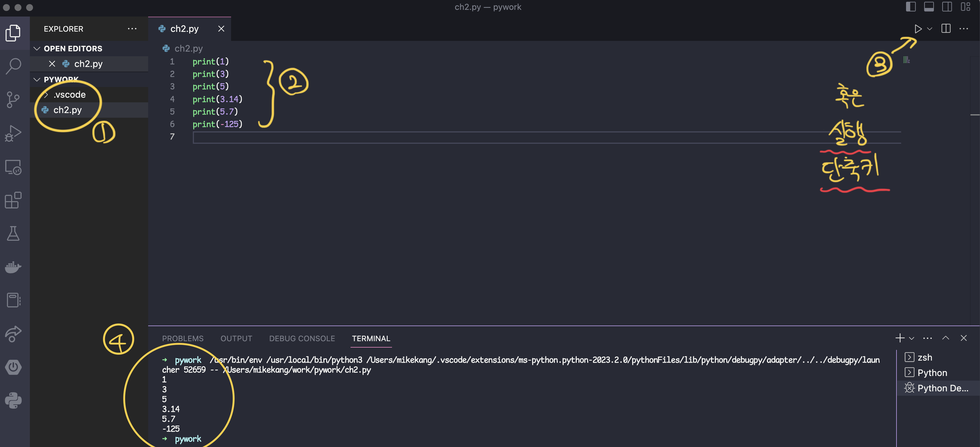This screenshot has width=980, height=447.
Task: Open ch2.py in the PYWORK file tree
Action: (x=68, y=110)
